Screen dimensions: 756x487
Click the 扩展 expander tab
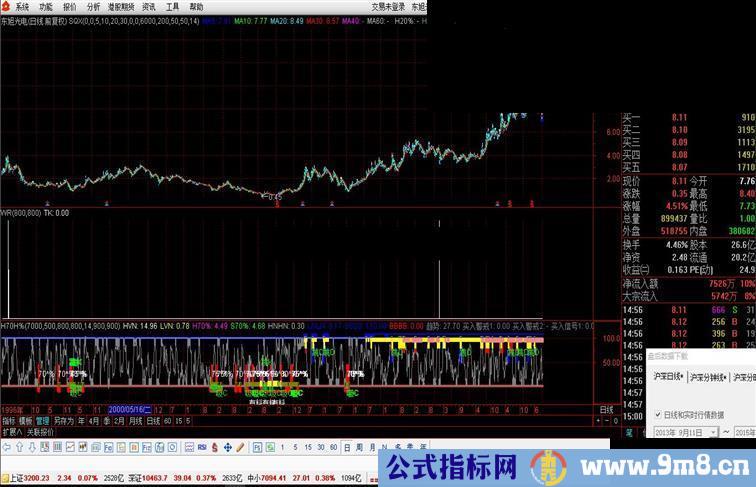point(11,432)
